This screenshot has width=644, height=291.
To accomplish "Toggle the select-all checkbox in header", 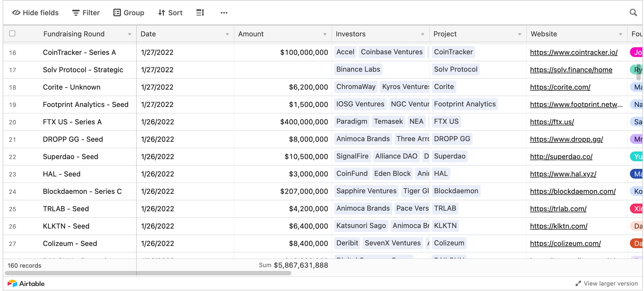I will tap(12, 33).
